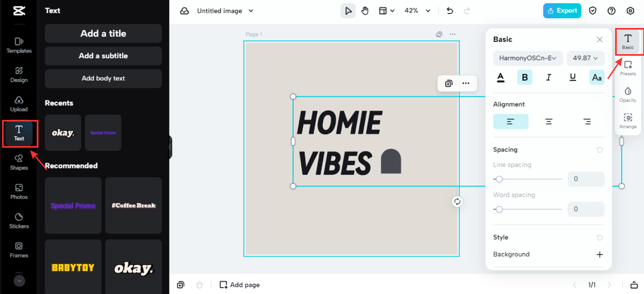
Task: Click rotate handle below text box
Action: [x=457, y=201]
